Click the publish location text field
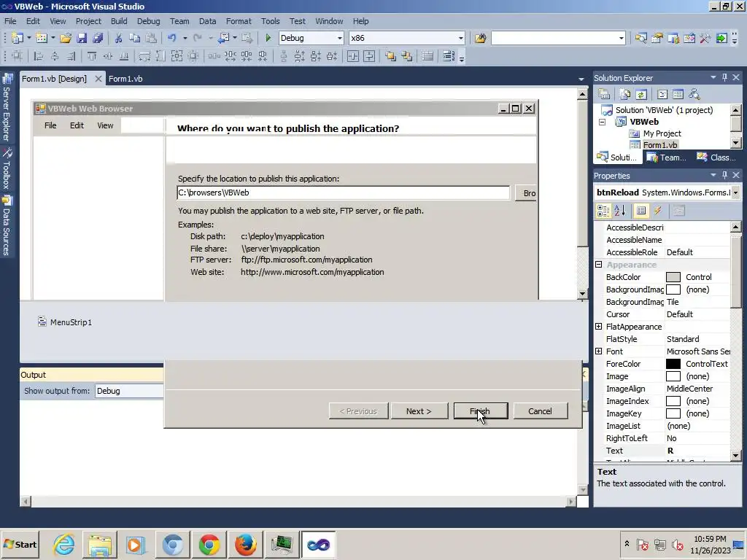 click(343, 192)
